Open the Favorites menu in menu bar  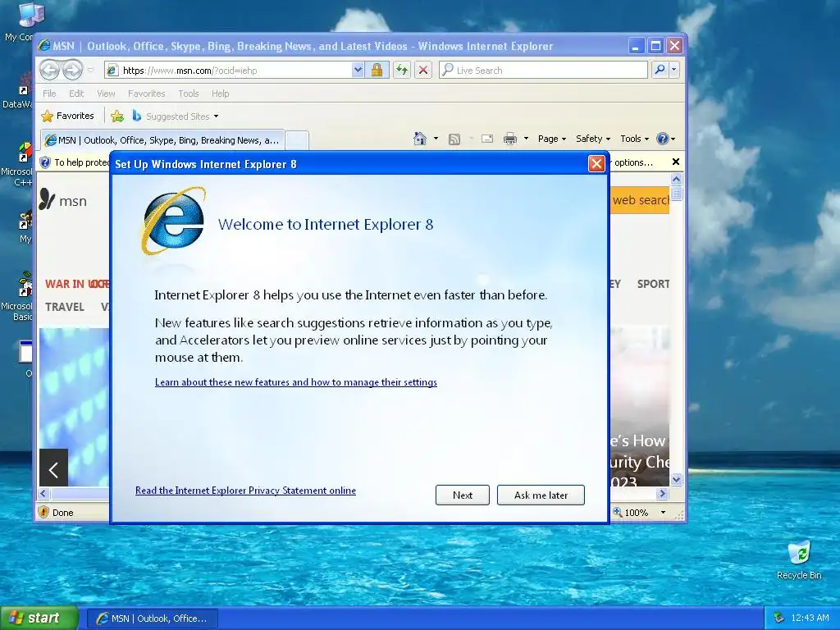click(146, 94)
